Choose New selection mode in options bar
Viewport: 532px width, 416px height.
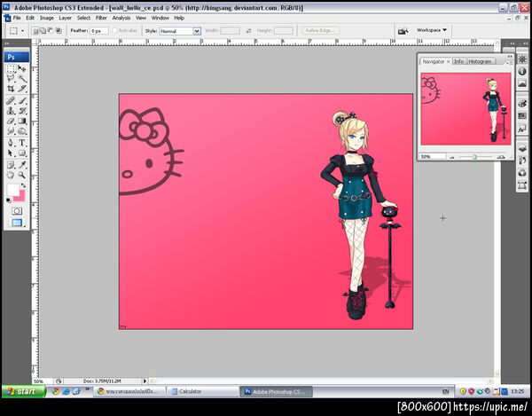(35, 31)
